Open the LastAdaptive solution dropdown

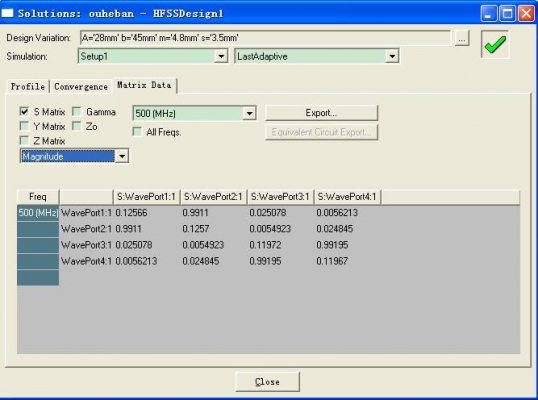coord(392,56)
